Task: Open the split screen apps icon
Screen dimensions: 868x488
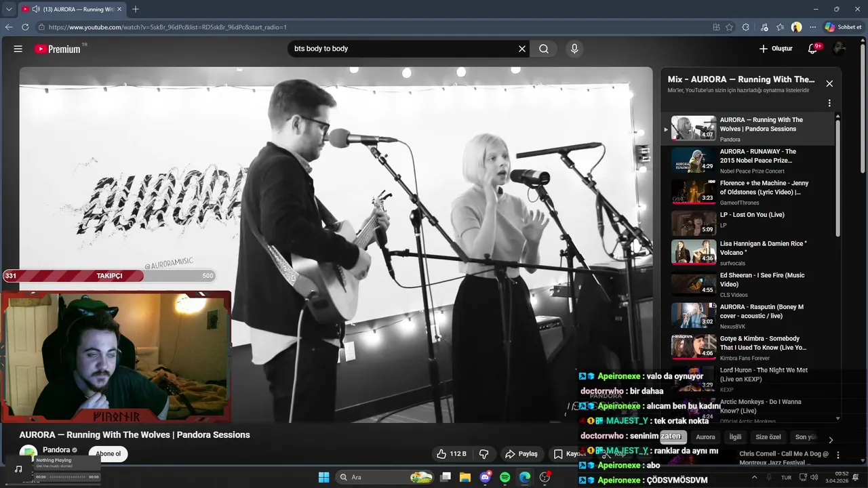Action: (x=716, y=27)
